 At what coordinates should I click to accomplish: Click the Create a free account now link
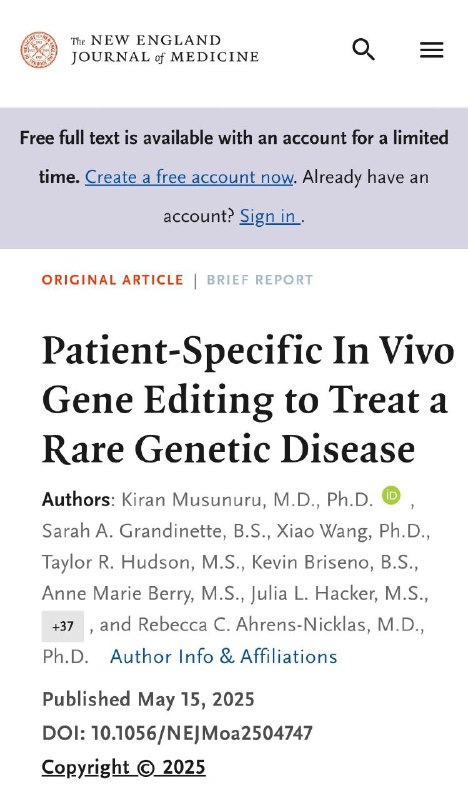[189, 177]
